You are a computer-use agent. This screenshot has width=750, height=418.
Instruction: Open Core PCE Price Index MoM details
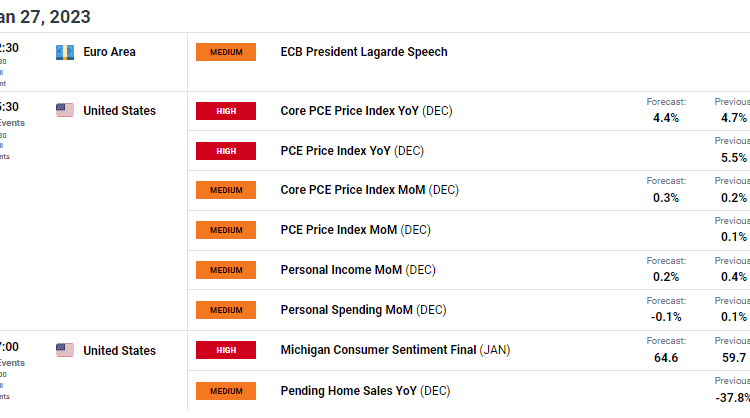click(369, 190)
